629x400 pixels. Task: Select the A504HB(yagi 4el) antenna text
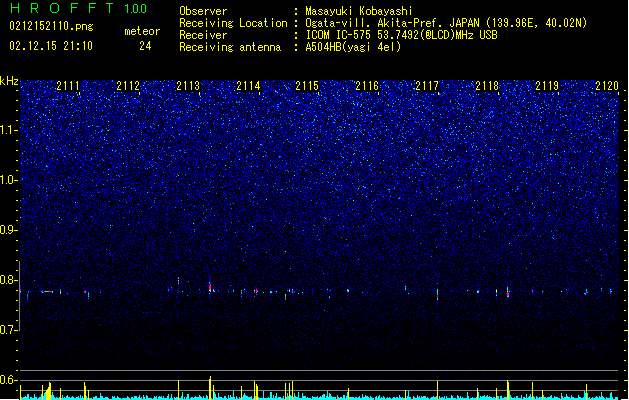pyautogui.click(x=353, y=47)
